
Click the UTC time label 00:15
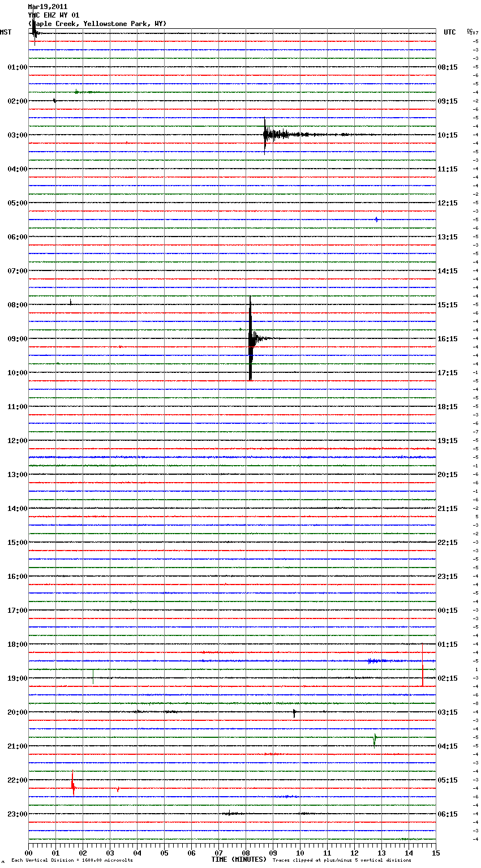pyautogui.click(x=448, y=611)
